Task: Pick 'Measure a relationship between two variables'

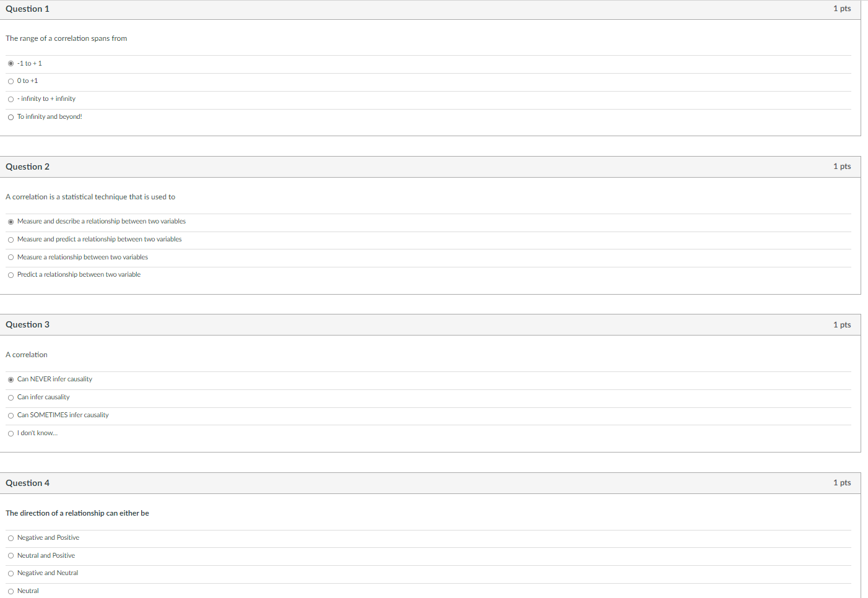Action: coord(11,258)
